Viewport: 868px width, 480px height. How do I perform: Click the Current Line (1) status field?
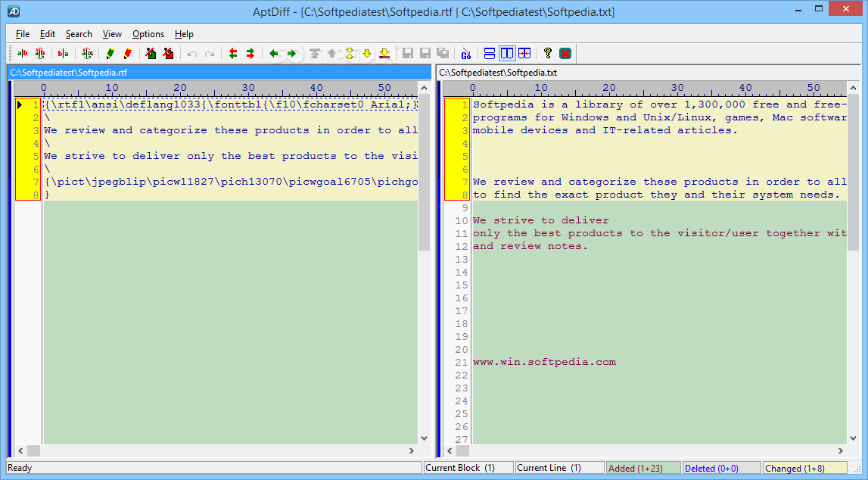coord(559,468)
